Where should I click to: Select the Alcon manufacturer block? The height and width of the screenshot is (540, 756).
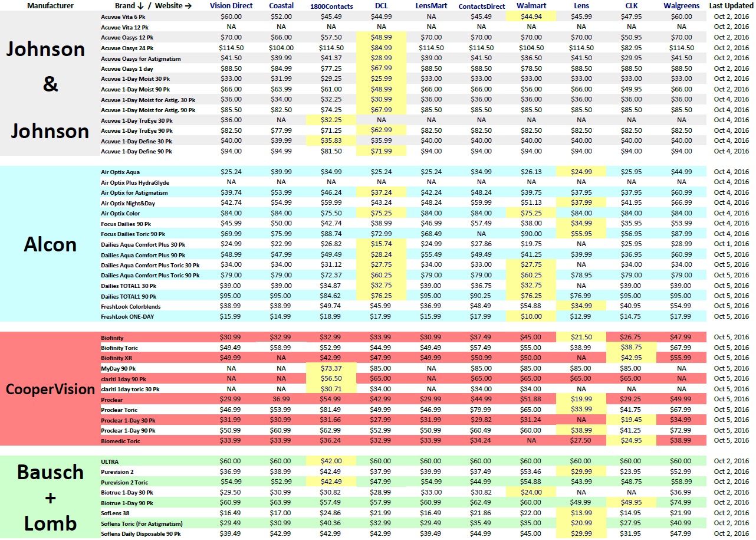(x=50, y=244)
